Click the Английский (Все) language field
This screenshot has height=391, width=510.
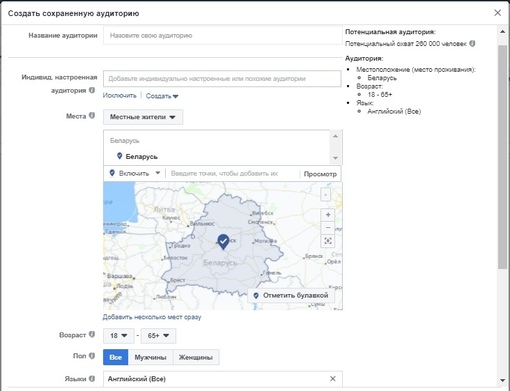point(223,379)
